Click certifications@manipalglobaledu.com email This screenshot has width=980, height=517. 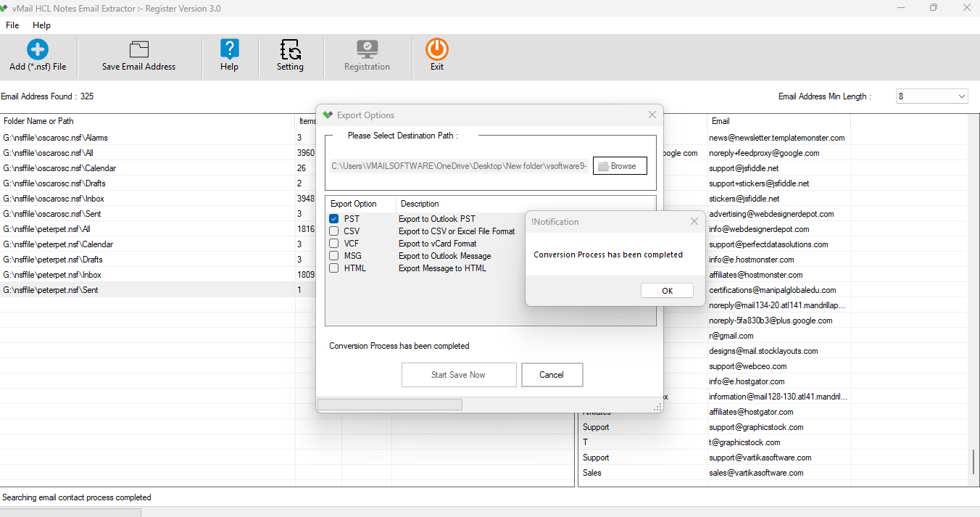(773, 290)
